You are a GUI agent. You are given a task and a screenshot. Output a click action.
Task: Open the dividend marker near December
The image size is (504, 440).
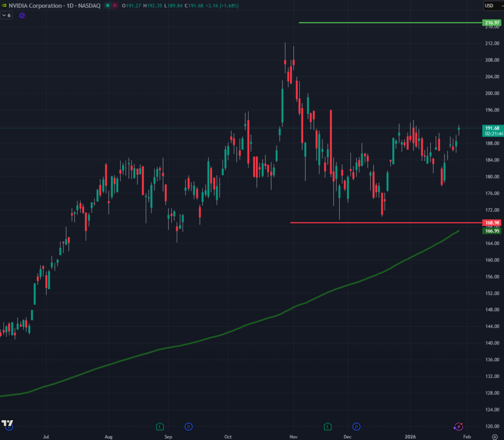[x=356, y=426]
